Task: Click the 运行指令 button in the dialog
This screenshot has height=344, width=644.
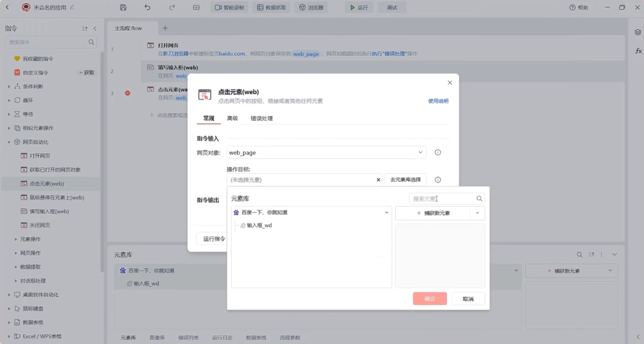Action: [214, 239]
